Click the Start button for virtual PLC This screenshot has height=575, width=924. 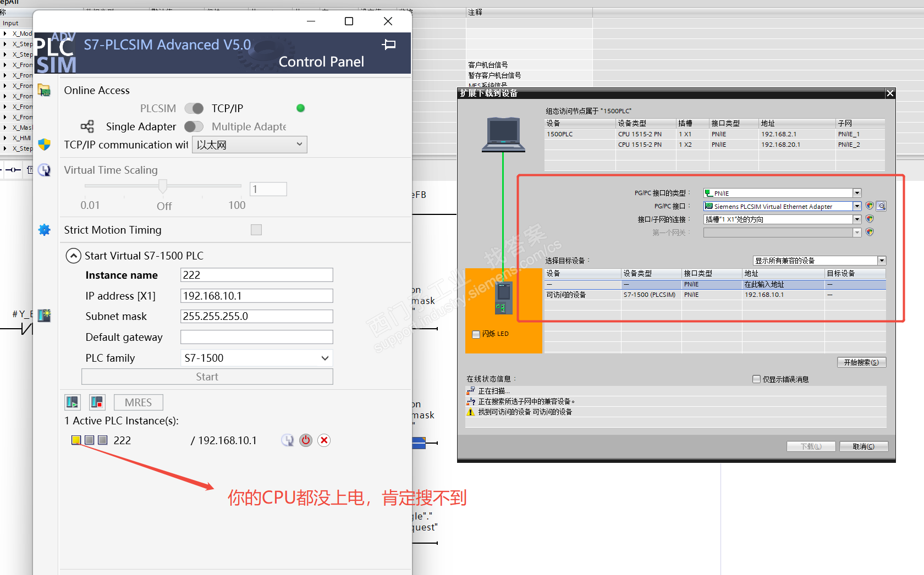pyautogui.click(x=207, y=377)
